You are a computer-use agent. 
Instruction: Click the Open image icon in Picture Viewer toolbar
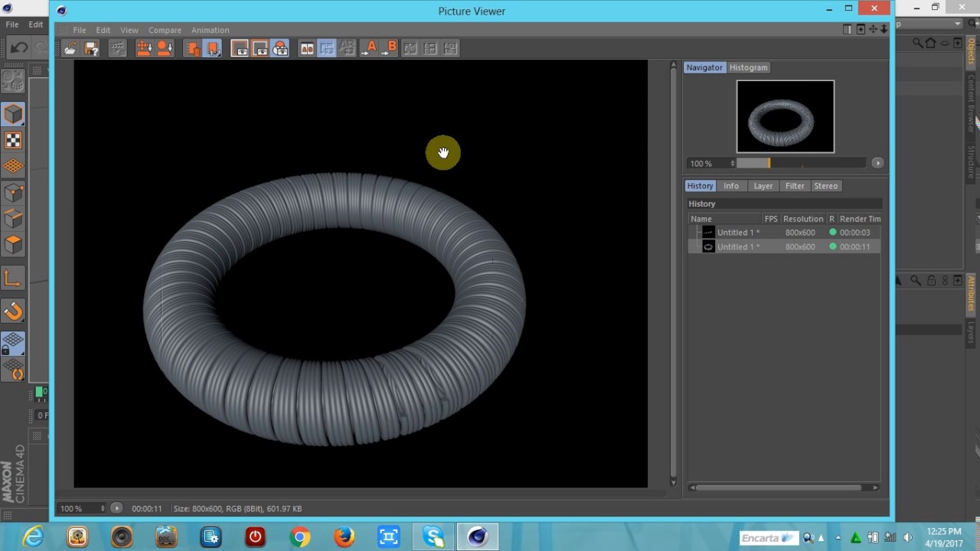point(70,48)
